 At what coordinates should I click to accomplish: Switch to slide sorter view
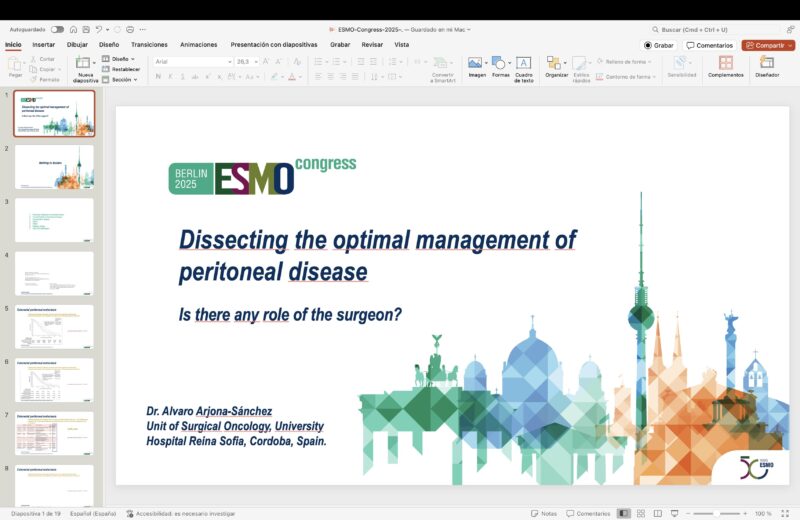[642, 513]
